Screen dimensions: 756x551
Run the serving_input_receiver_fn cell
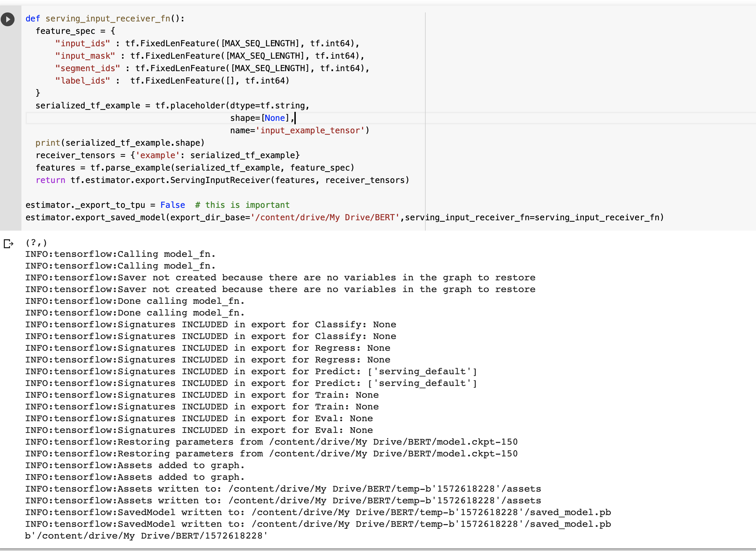8,19
